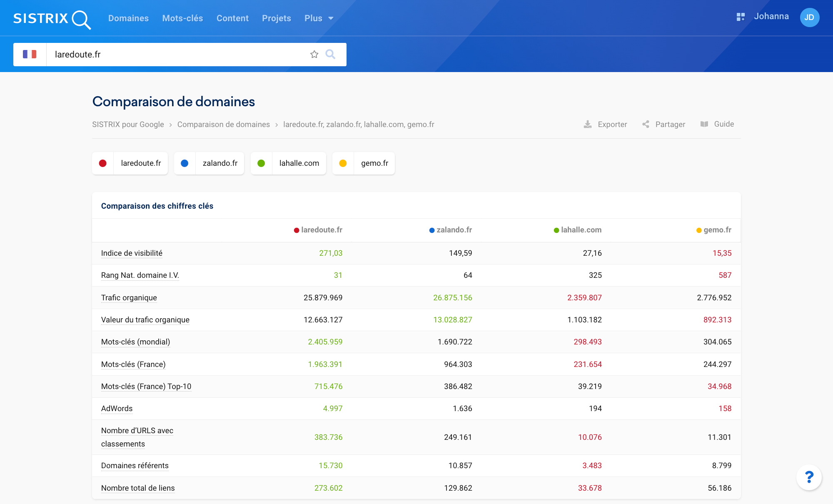Click the Johanna username
The height and width of the screenshot is (504, 833).
[771, 16]
